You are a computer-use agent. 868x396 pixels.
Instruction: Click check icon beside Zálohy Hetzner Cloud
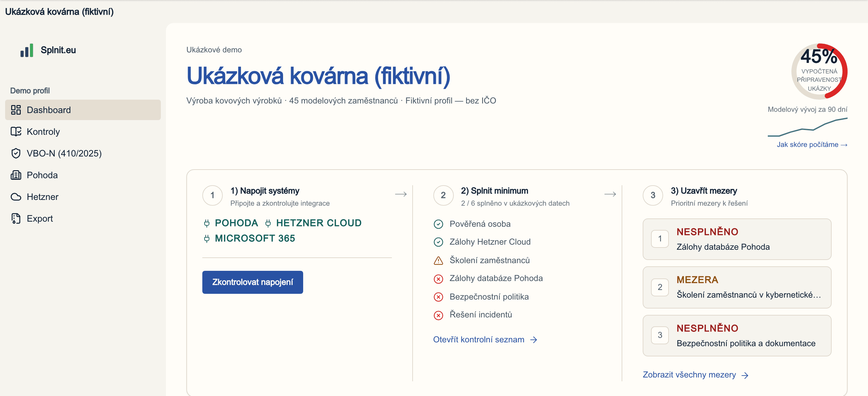click(438, 242)
